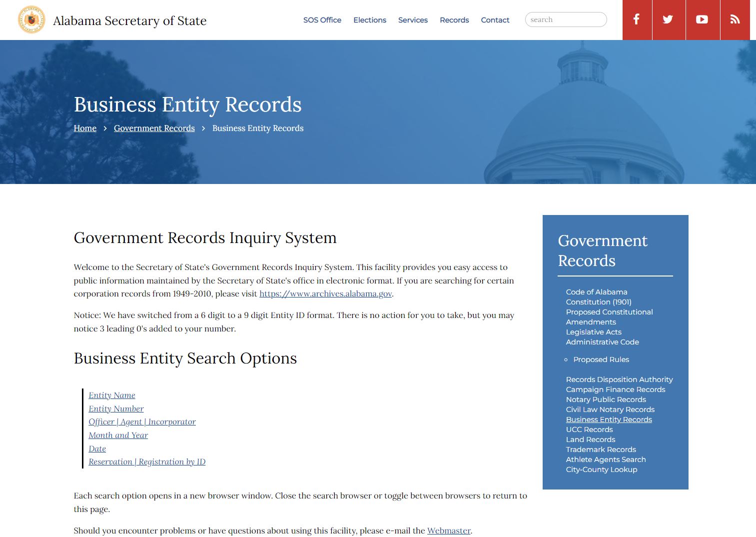This screenshot has height=537, width=756.
Task: Go to Home breadcrumb link
Action: (85, 128)
